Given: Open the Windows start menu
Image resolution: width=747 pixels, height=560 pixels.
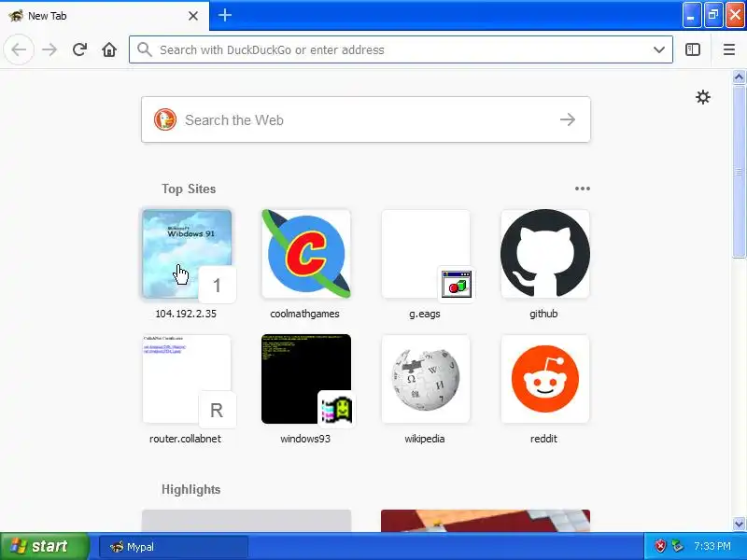Looking at the screenshot, I should coord(44,546).
